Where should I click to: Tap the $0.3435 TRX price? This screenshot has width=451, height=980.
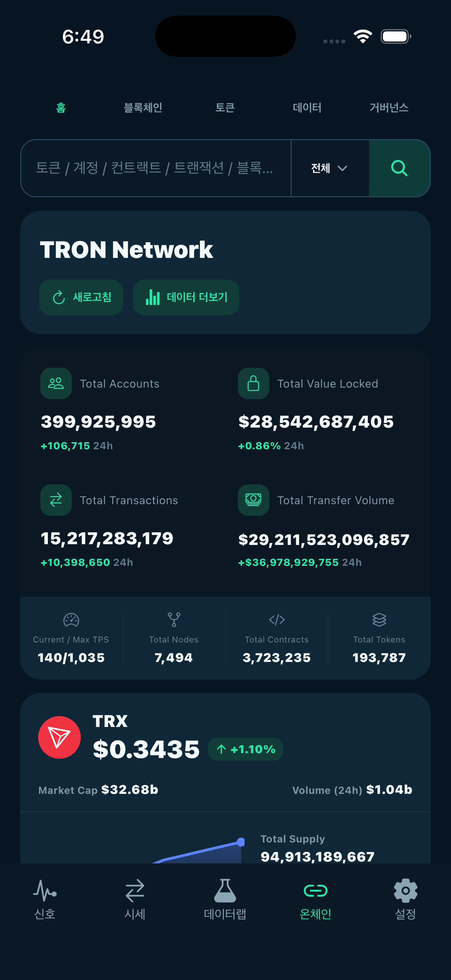coord(147,749)
